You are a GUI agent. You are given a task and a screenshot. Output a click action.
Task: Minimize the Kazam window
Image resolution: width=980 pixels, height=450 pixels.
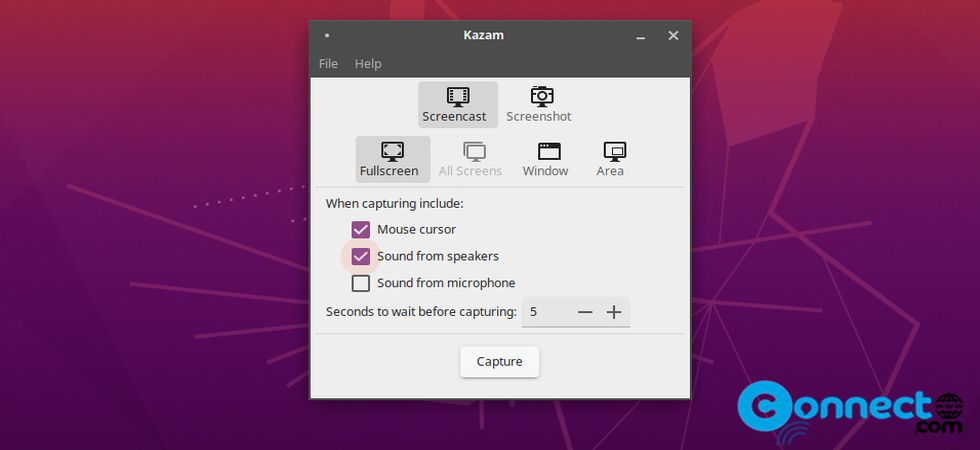(641, 36)
